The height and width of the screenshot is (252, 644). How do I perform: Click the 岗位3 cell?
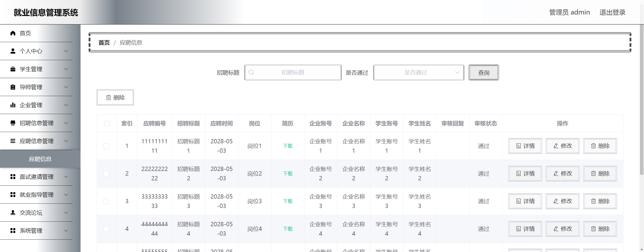(254, 201)
